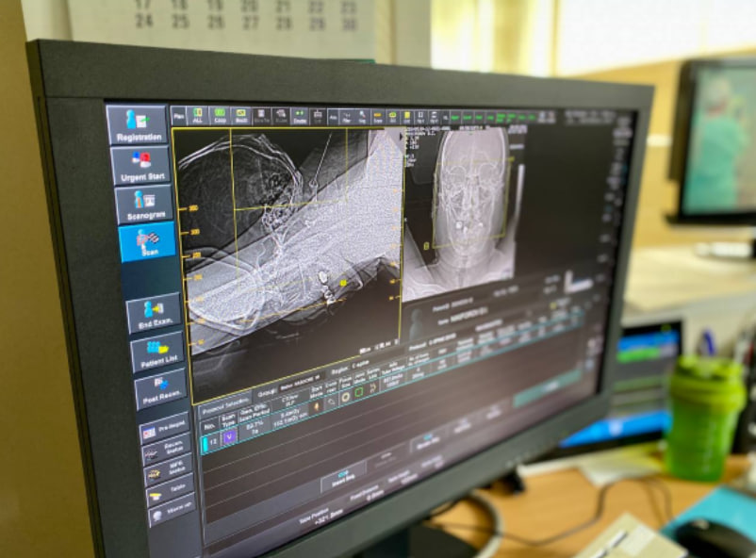Click the Double toolbar icon
Image resolution: width=756 pixels, height=558 pixels.
(300, 117)
